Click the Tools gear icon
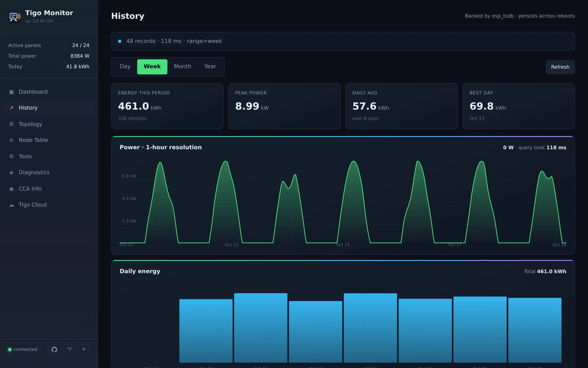Viewport: 588px width, 368px height. pyautogui.click(x=11, y=156)
